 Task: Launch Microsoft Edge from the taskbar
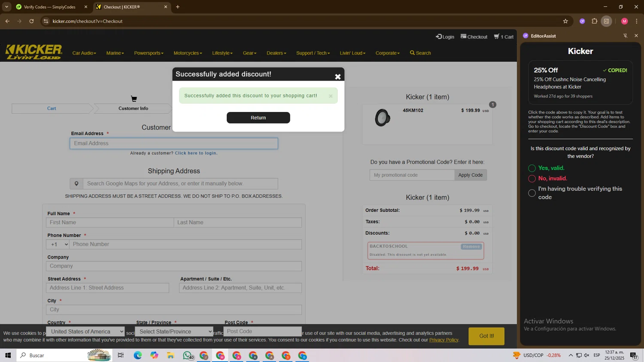click(138, 356)
